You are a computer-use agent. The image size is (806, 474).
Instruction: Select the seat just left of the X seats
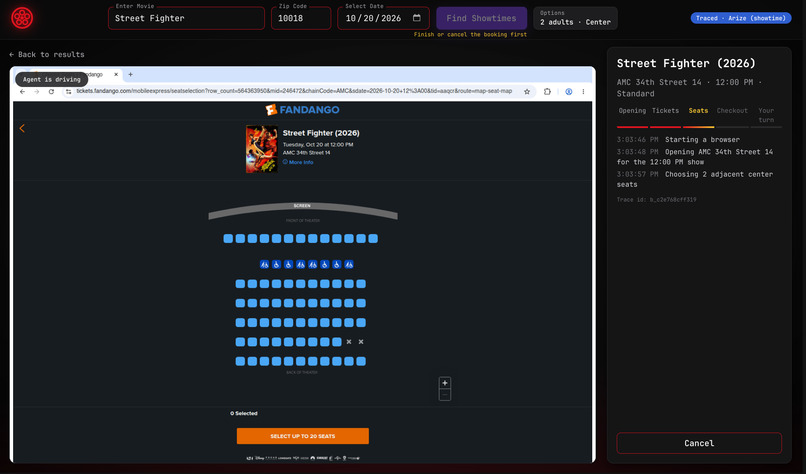(x=337, y=342)
